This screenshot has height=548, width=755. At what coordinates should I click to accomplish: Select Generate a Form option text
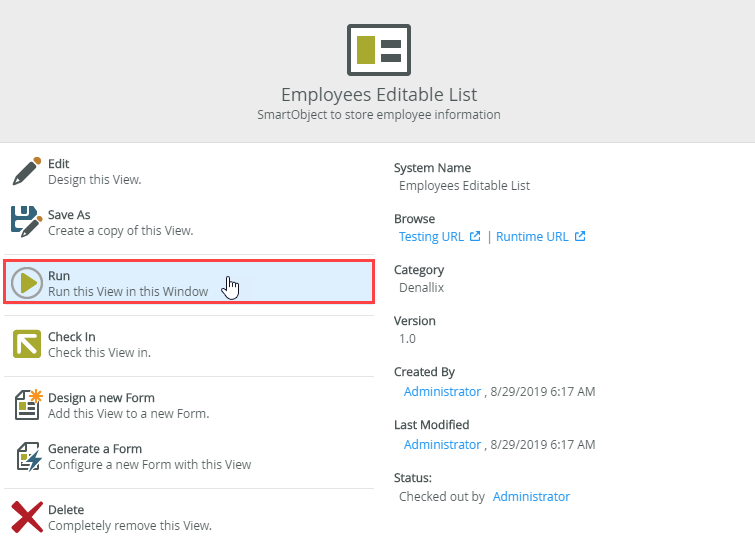click(95, 449)
